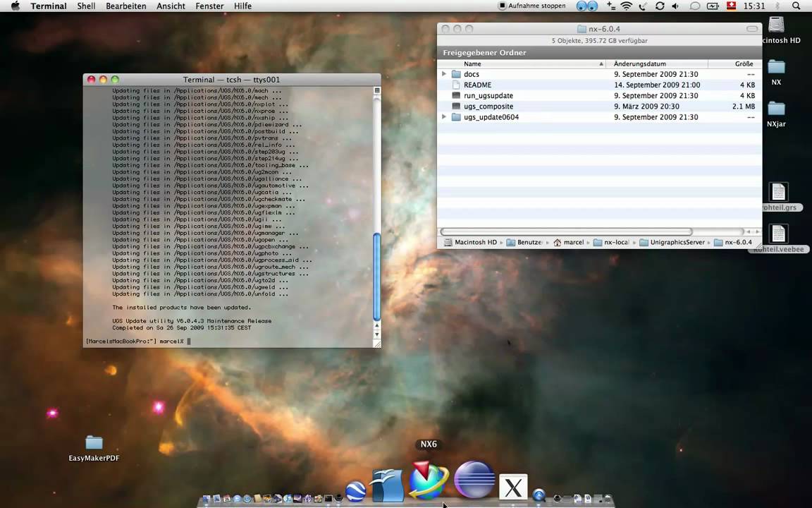Select the Rohteil.veebee desktop file icon

[x=778, y=234]
